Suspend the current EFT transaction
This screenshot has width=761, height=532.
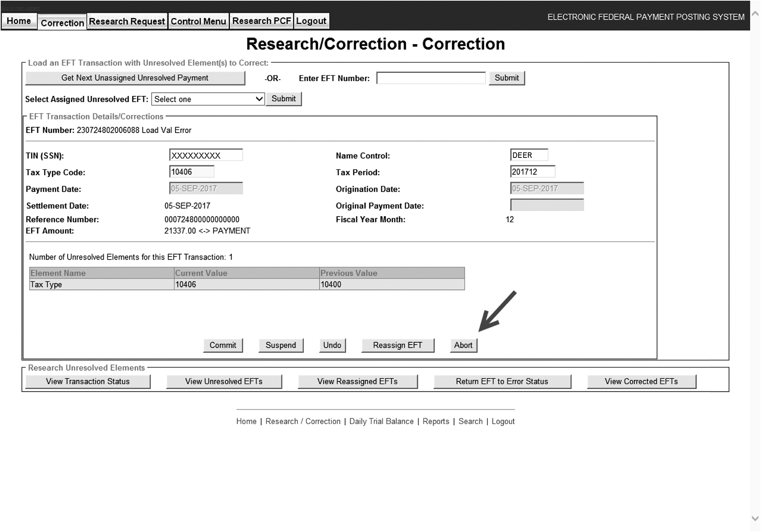pyautogui.click(x=281, y=345)
